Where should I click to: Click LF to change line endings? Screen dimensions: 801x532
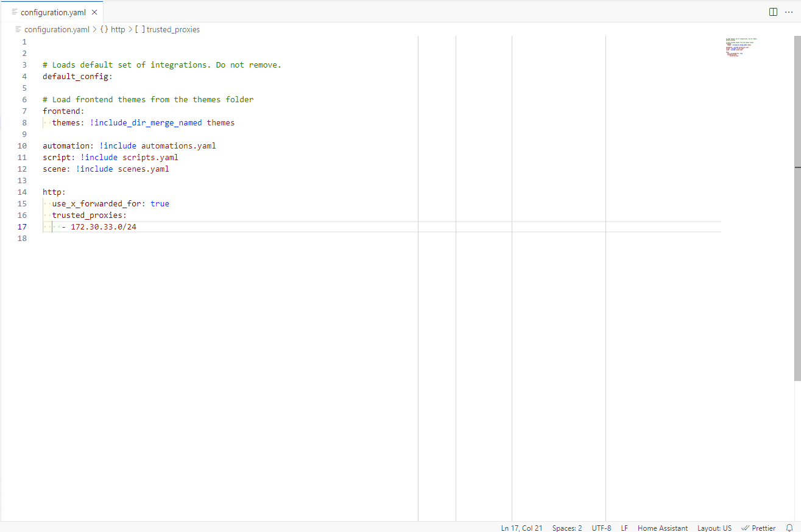click(624, 528)
